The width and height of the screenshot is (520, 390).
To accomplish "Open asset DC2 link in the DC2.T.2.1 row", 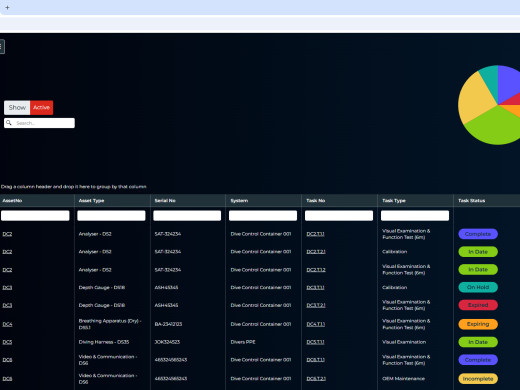I will (7, 252).
